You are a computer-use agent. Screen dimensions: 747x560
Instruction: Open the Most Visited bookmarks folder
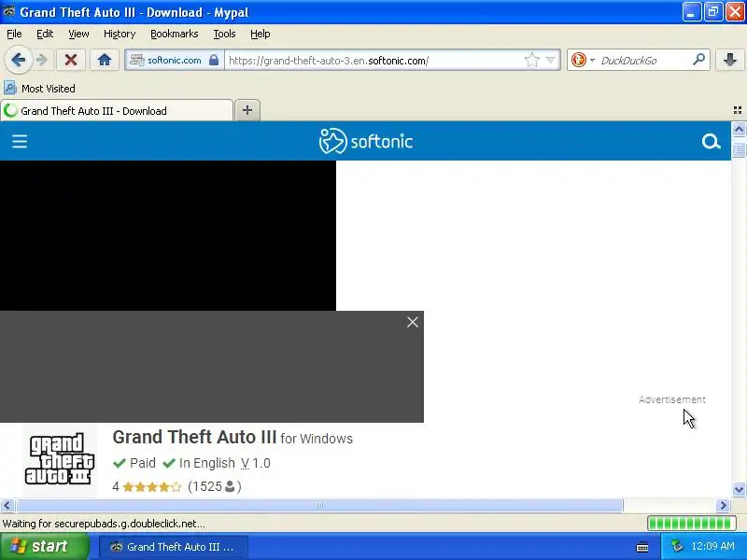pyautogui.click(x=39, y=88)
